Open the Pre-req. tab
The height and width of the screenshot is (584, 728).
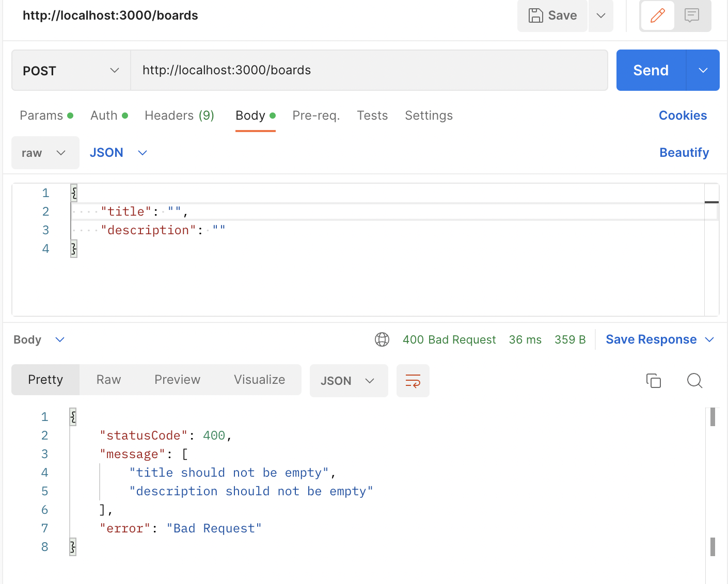tap(316, 116)
